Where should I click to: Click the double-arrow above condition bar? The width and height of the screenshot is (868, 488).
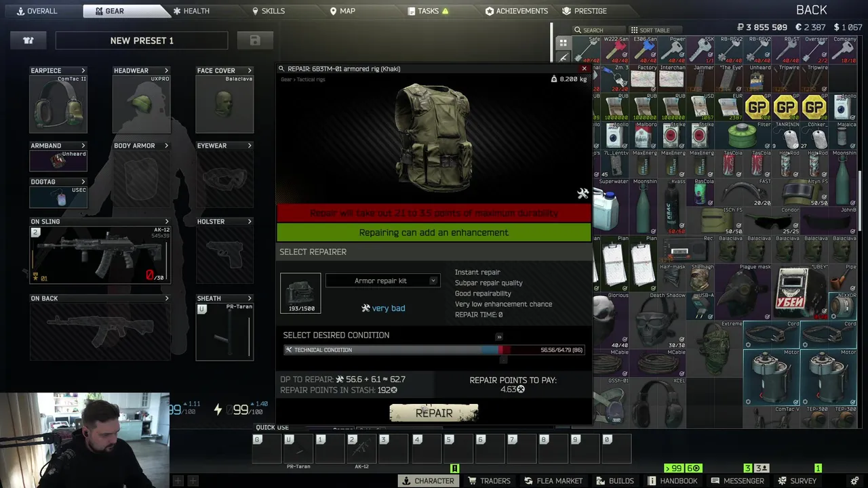[x=499, y=337]
